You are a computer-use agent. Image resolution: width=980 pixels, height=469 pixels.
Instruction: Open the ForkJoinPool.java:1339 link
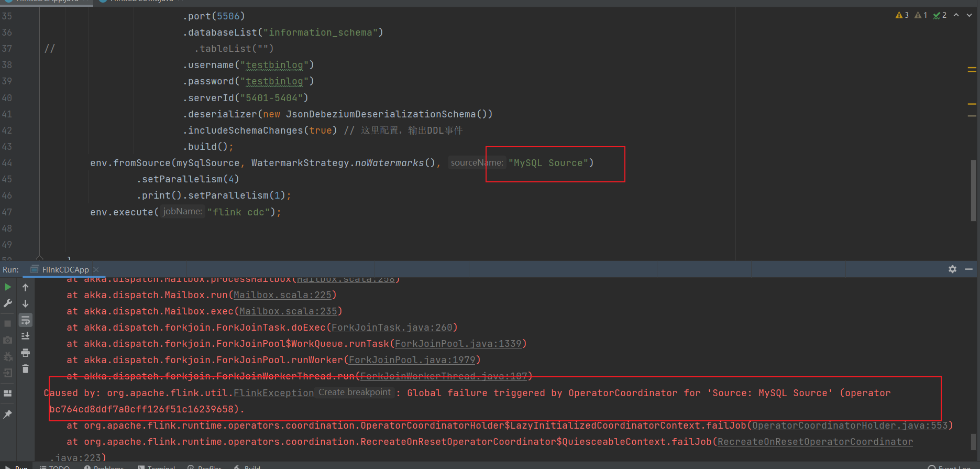tap(458, 344)
